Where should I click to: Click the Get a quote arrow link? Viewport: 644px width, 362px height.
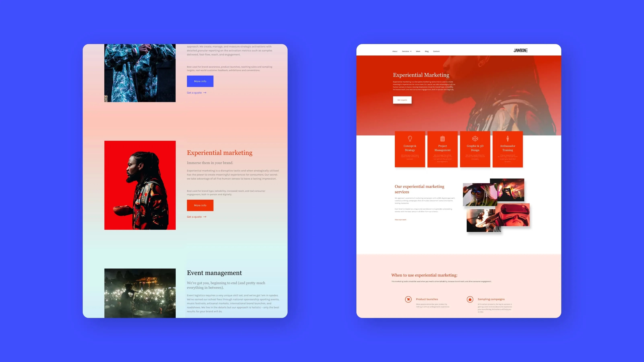coord(196,92)
